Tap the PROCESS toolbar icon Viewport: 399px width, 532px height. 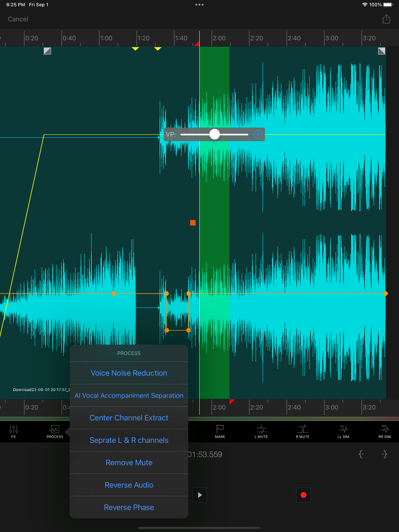click(55, 432)
